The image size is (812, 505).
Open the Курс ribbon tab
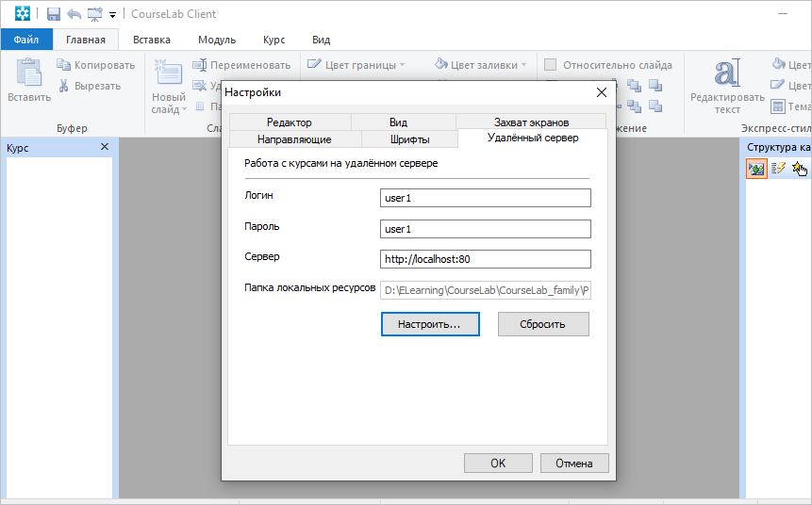pos(273,40)
